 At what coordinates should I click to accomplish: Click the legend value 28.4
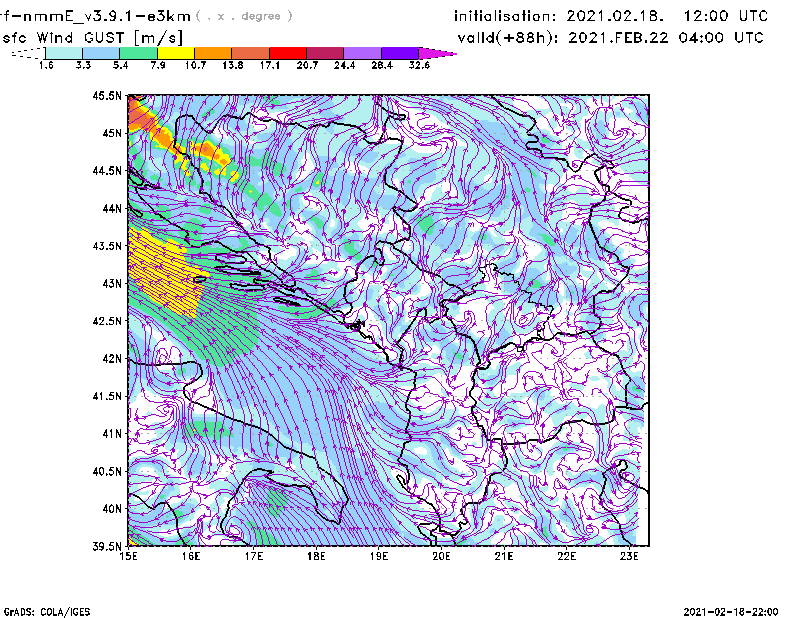pyautogui.click(x=382, y=65)
